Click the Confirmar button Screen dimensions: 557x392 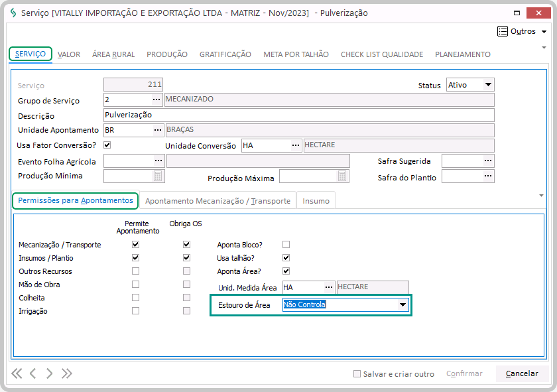click(x=464, y=373)
